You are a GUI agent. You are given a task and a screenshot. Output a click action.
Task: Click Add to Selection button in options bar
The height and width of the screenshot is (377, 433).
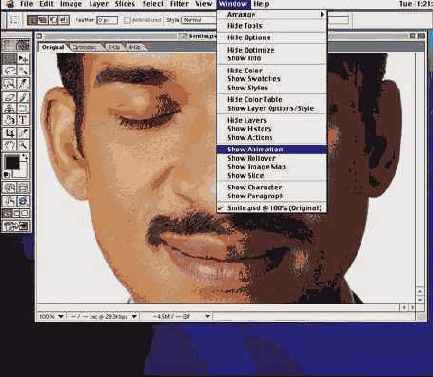tap(43, 20)
